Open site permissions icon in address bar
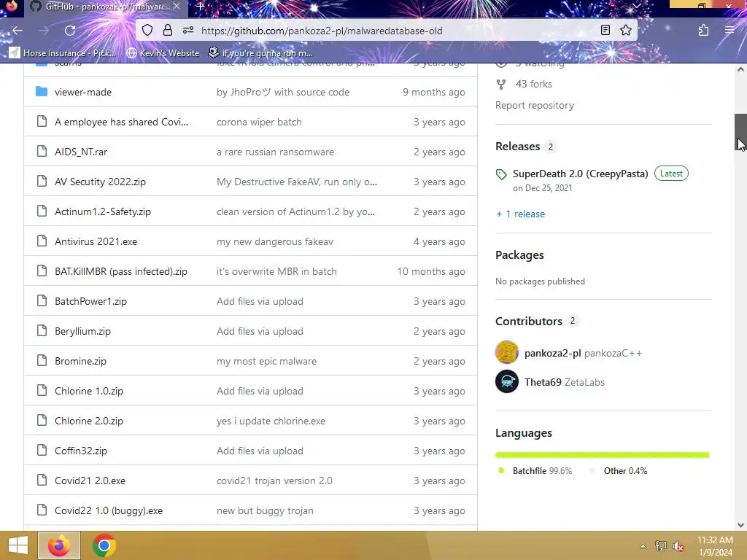747x560 pixels. click(x=188, y=31)
